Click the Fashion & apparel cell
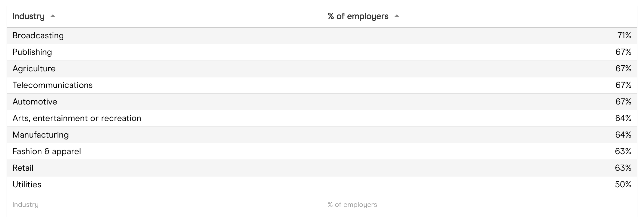This screenshot has height=224, width=644. click(47, 151)
